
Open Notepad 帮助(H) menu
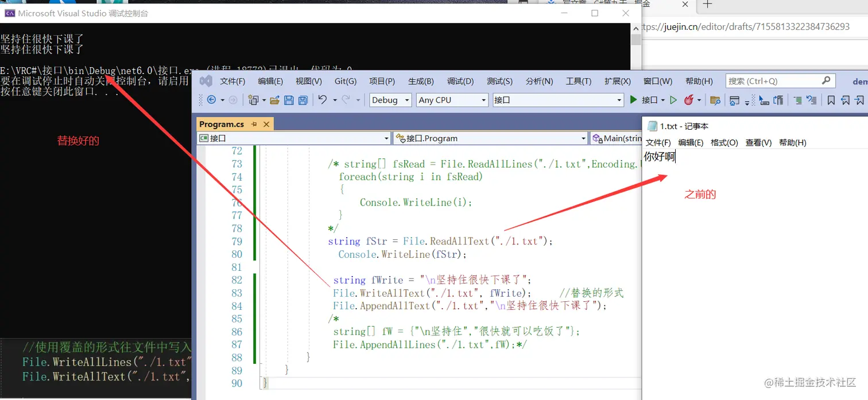(793, 142)
